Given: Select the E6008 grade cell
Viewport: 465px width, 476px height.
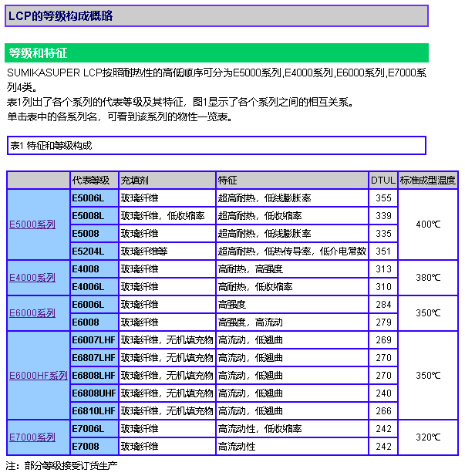Looking at the screenshot, I should coord(94,322).
